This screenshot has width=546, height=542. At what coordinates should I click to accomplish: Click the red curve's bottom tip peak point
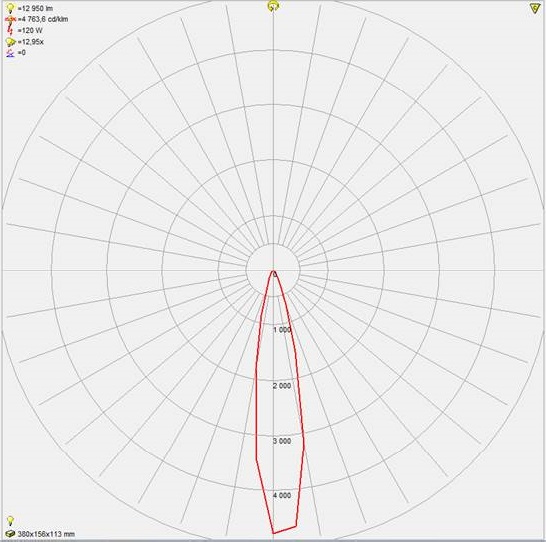pyautogui.click(x=274, y=533)
